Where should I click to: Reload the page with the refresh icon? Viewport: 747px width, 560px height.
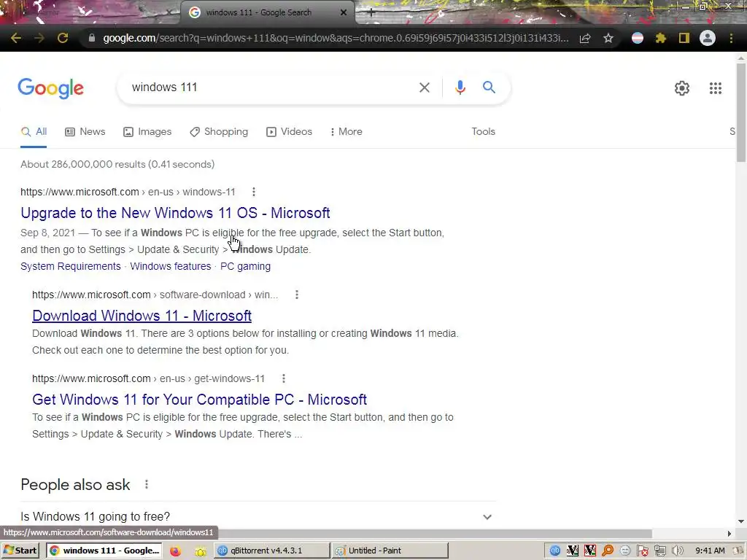tap(63, 38)
